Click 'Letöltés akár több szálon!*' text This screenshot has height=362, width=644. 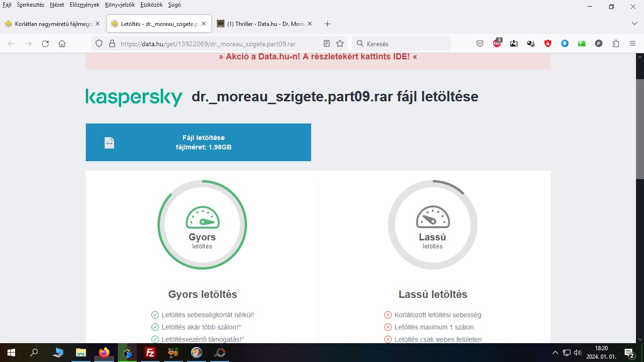pos(201,327)
